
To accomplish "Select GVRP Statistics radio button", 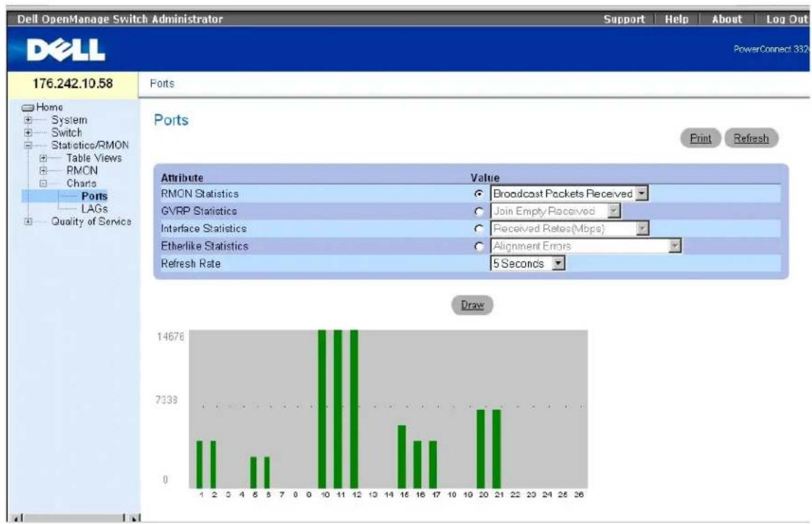I will [479, 212].
